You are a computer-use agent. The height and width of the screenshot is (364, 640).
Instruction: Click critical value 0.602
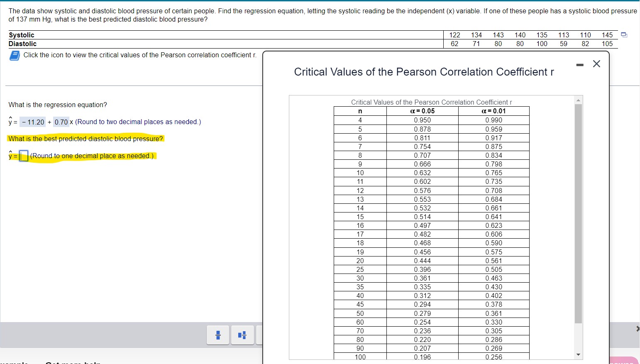(423, 181)
